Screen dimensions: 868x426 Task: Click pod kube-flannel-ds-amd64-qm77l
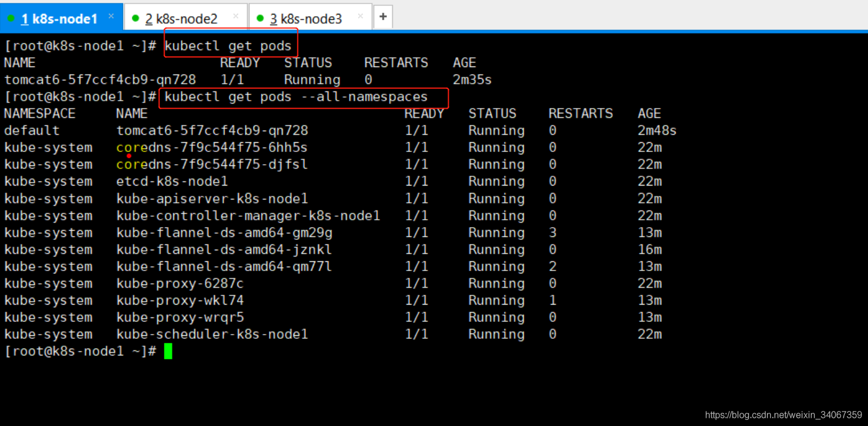[x=224, y=266]
